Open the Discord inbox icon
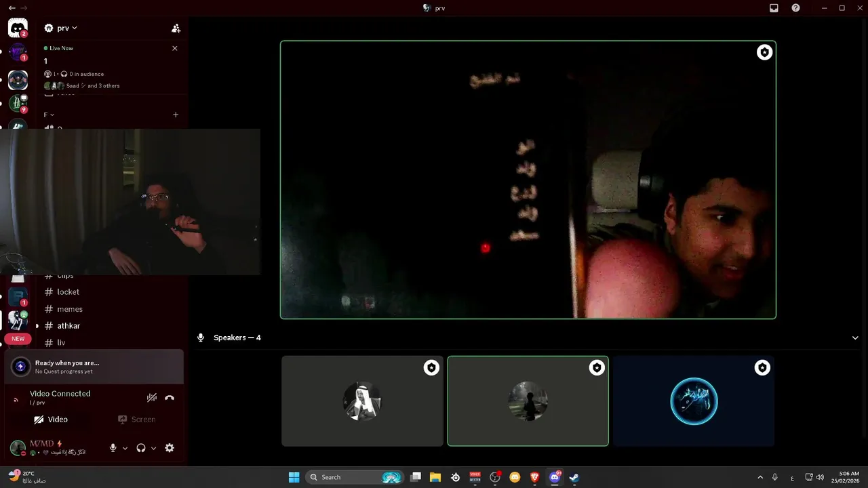Viewport: 868px width, 488px height. coord(774,8)
